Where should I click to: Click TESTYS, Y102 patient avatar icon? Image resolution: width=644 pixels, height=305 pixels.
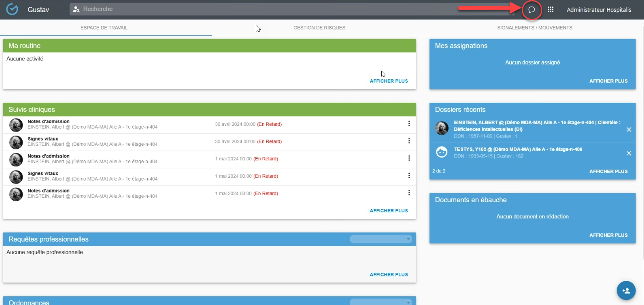pyautogui.click(x=442, y=152)
